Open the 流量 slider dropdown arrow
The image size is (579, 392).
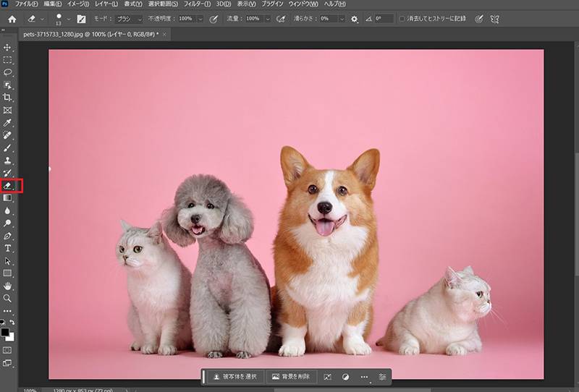click(x=268, y=19)
